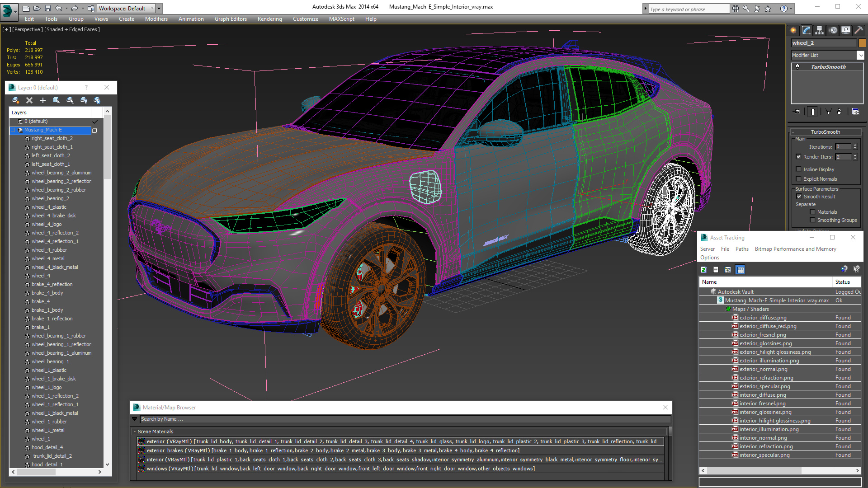Image resolution: width=868 pixels, height=488 pixels.
Task: Toggle the TurboSmooth modifier light bulb
Action: [x=797, y=66]
